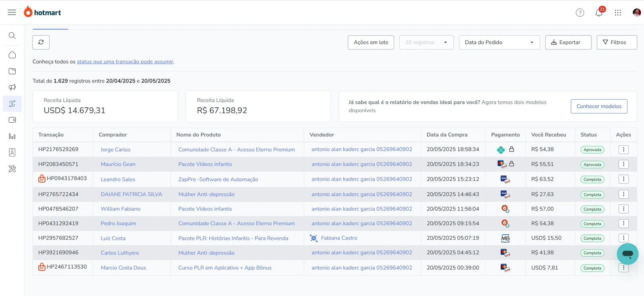Open actions menu for HP2176529269
Viewport: 644px width, 296px height.
tap(623, 150)
